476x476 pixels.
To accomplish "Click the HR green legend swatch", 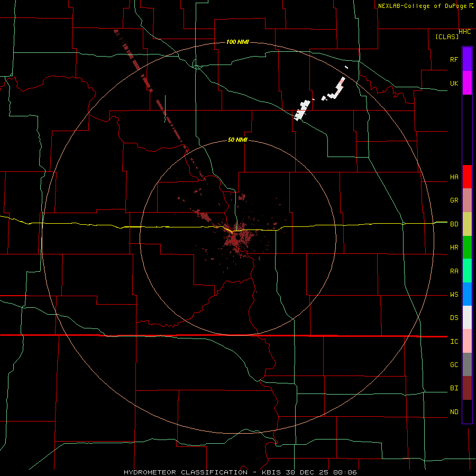I will tap(467, 248).
